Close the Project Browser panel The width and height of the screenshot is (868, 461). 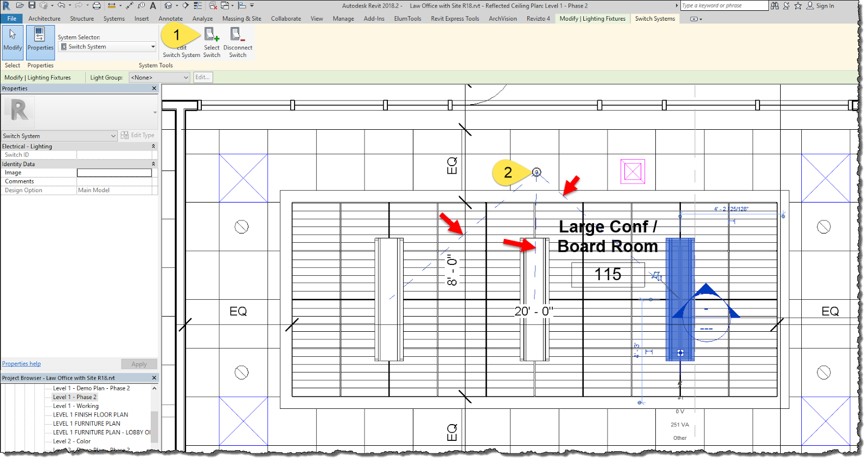tap(154, 377)
